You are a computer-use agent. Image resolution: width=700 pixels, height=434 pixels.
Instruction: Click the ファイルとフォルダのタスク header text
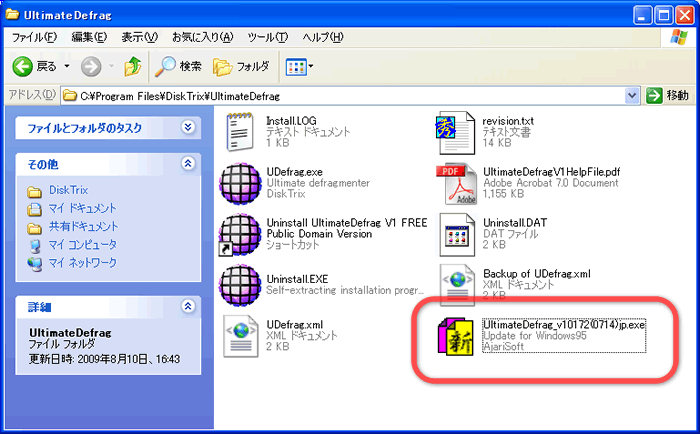point(84,128)
